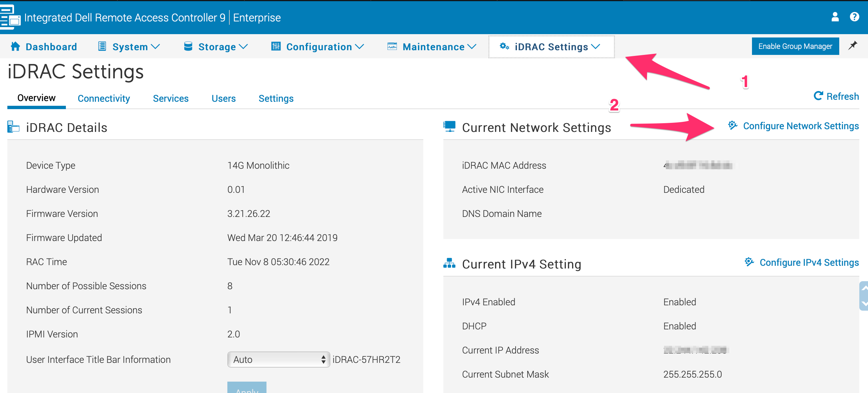868x393 pixels.
Task: Click the Configure IPv4 Settings link
Action: tap(809, 262)
